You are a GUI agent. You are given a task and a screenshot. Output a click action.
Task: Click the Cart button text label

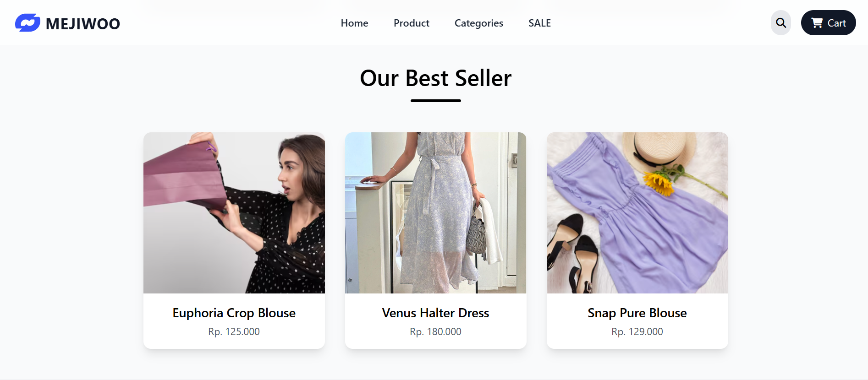[x=836, y=23]
